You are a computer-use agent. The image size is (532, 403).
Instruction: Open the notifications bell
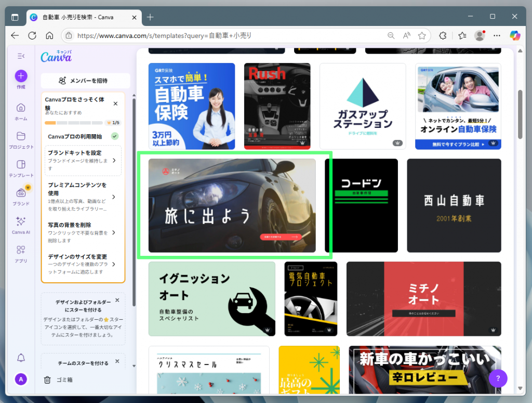click(20, 358)
